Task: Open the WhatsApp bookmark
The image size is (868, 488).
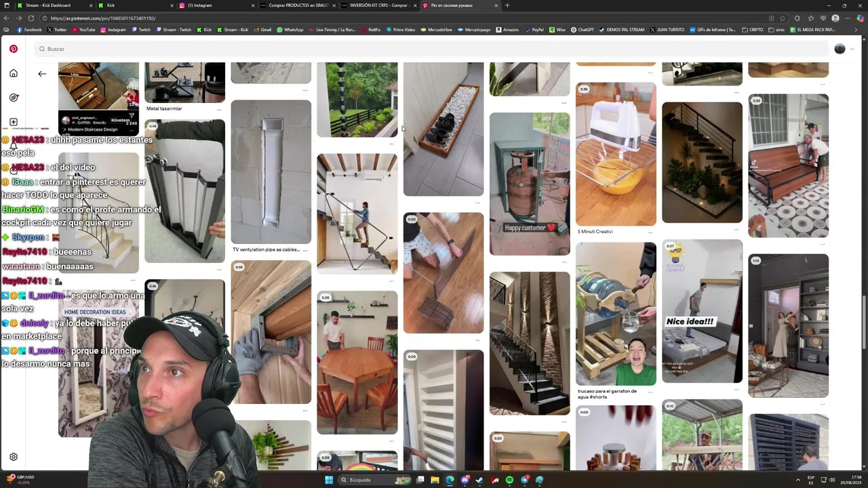Action: click(290, 30)
